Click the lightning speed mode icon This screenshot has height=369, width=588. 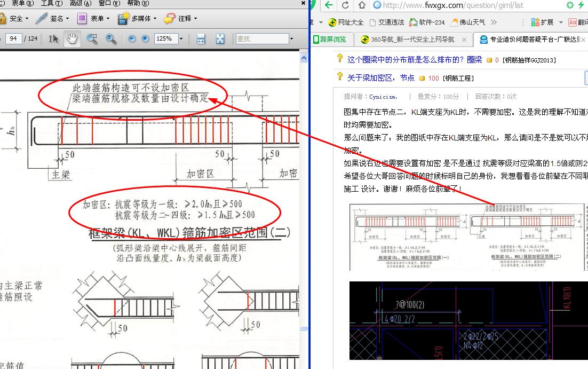point(581,5)
